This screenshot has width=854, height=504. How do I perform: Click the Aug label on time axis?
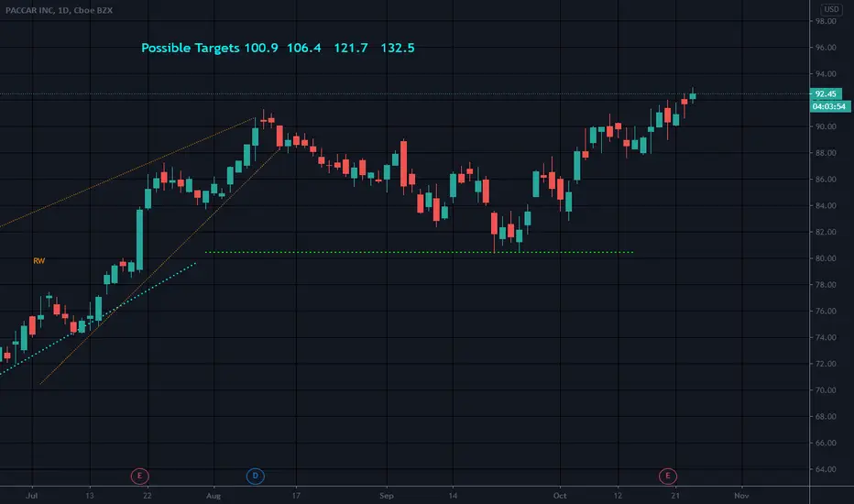point(213,496)
